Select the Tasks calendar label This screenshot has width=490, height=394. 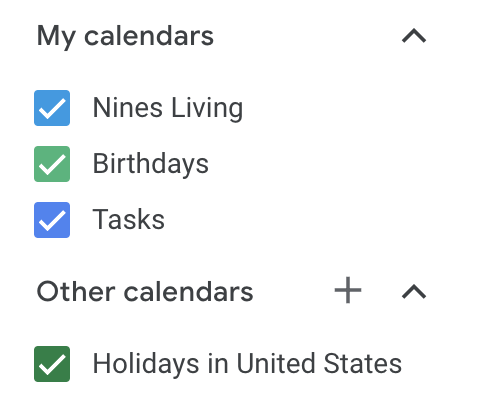point(128,219)
